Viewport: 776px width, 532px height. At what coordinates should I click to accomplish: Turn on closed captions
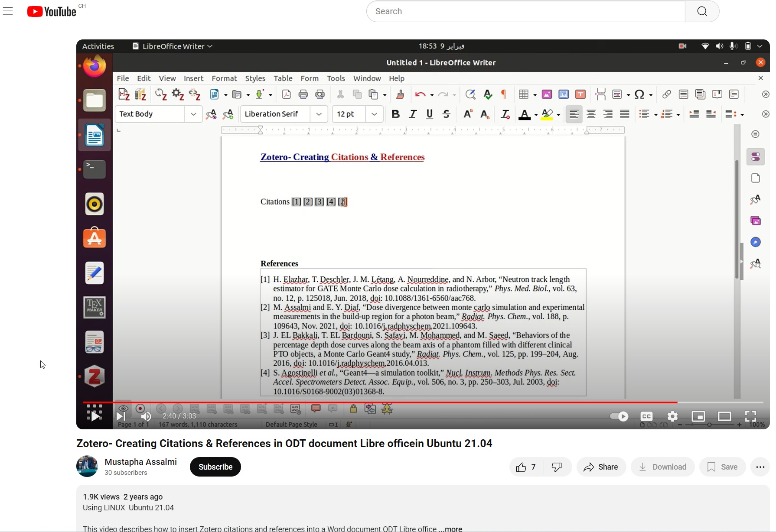pos(646,416)
